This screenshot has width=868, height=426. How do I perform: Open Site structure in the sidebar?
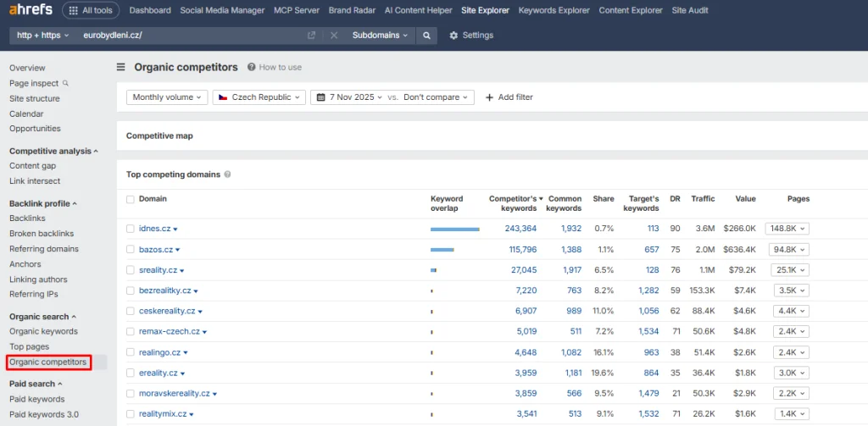(34, 98)
